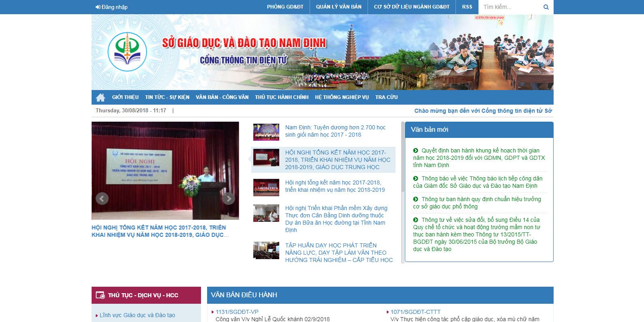Click the search magnifier icon
This screenshot has width=644, height=322.
tap(546, 7)
